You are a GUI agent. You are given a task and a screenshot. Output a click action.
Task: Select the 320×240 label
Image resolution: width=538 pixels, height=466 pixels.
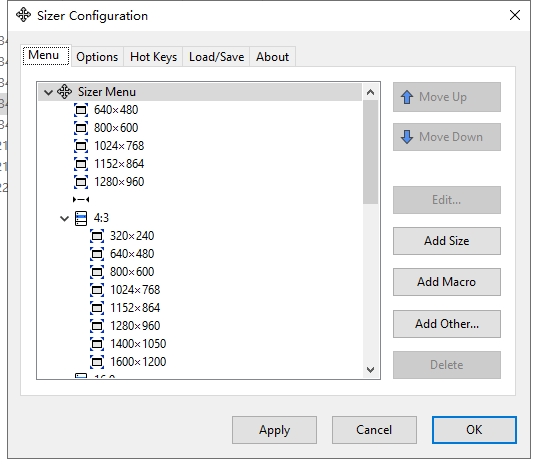click(132, 236)
